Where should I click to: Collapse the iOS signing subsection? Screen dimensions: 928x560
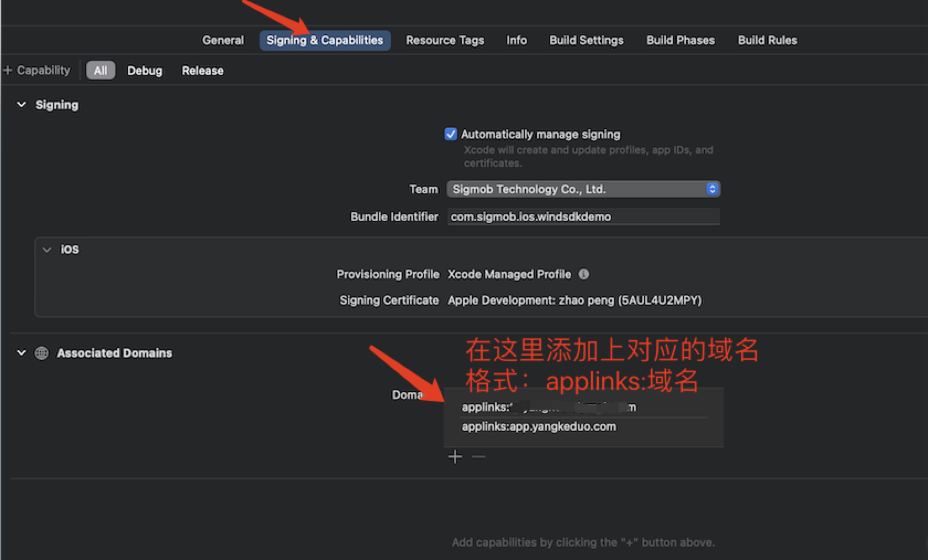[x=47, y=250]
